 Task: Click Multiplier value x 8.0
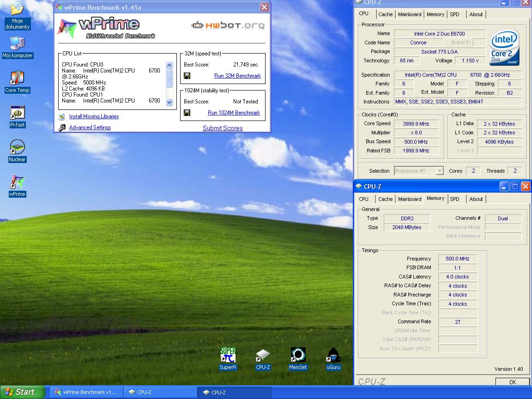pos(416,133)
